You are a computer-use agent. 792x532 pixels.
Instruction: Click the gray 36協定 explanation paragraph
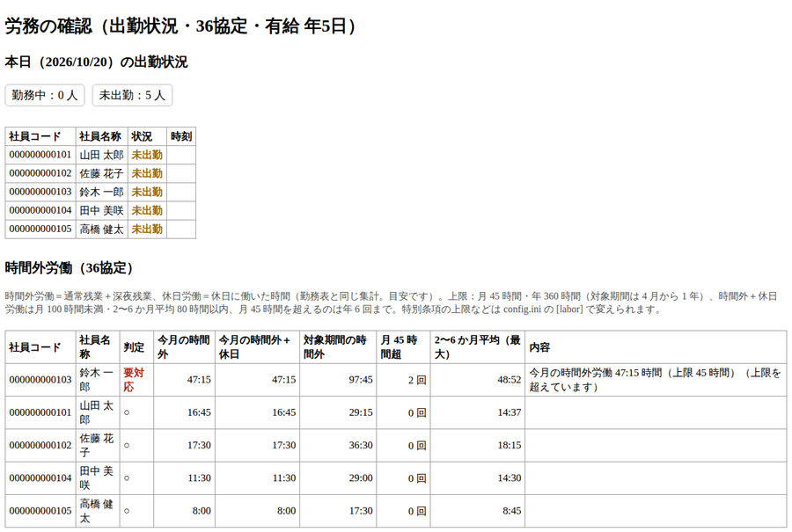point(391,302)
